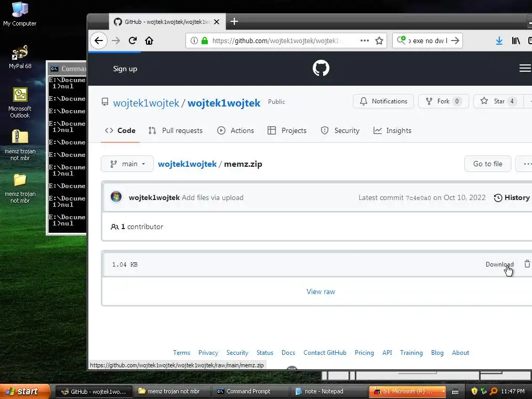The image size is (532, 399).
Task: Click the tray security shield icon
Action: click(474, 391)
